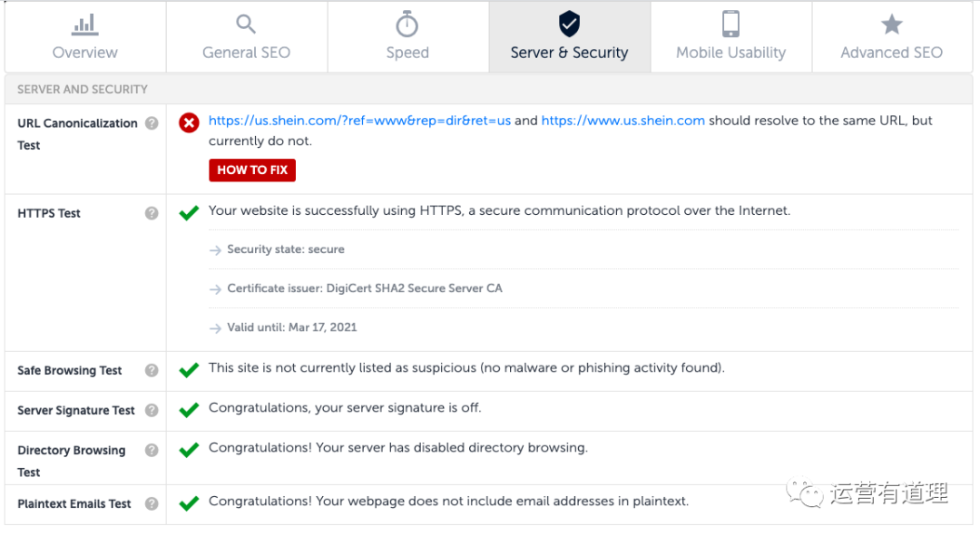Click the Overview bar chart icon
This screenshot has width=980, height=536.
tap(85, 24)
